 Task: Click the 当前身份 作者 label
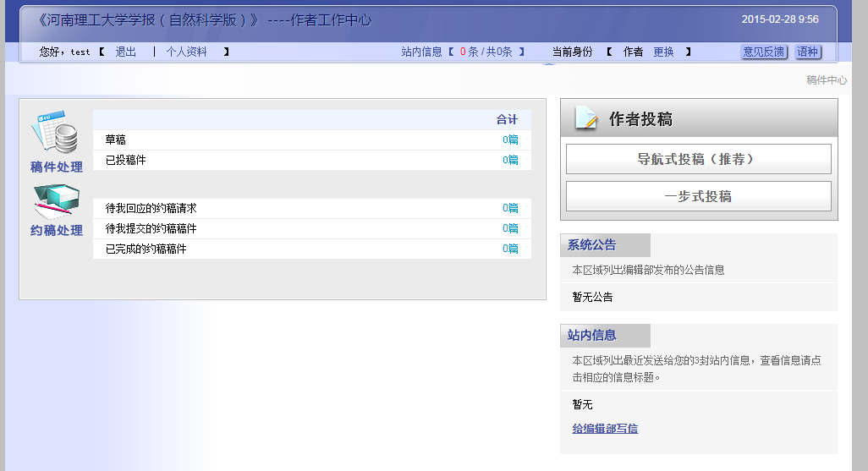coord(598,52)
